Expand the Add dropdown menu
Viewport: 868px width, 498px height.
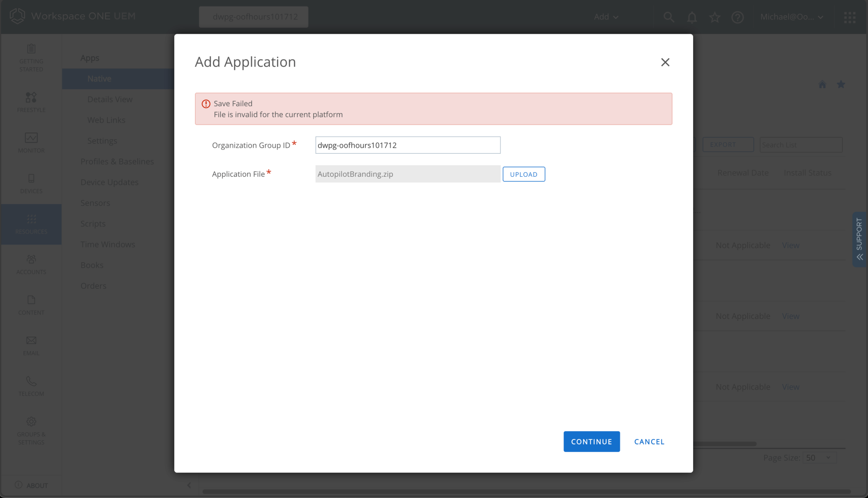pyautogui.click(x=606, y=17)
